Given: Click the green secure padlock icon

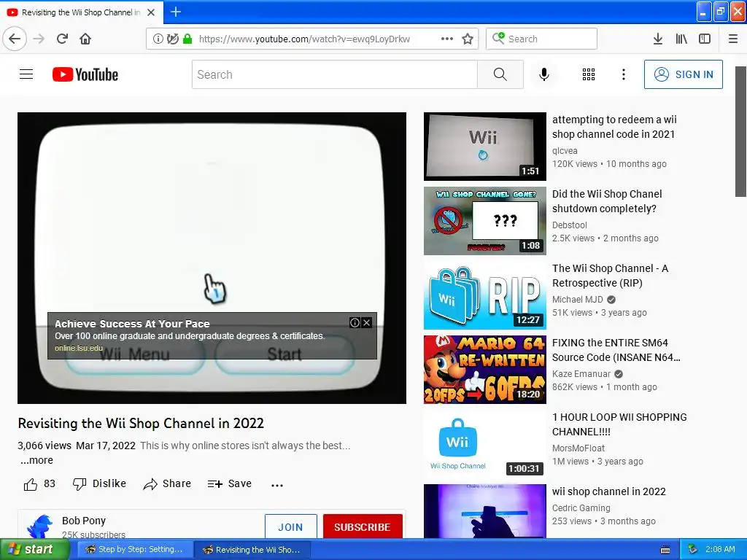Looking at the screenshot, I should click(187, 39).
